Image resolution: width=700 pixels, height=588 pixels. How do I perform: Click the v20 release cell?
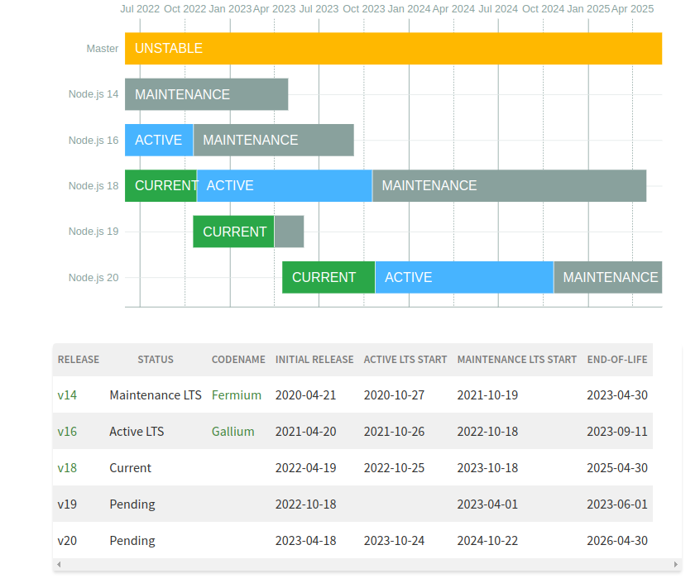click(x=67, y=541)
